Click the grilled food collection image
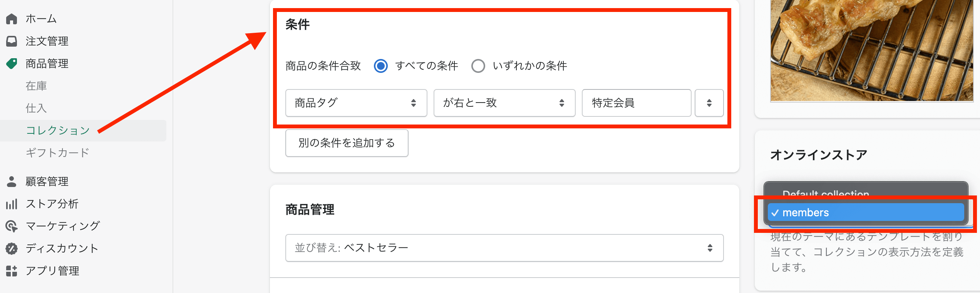The image size is (980, 293). [x=871, y=51]
